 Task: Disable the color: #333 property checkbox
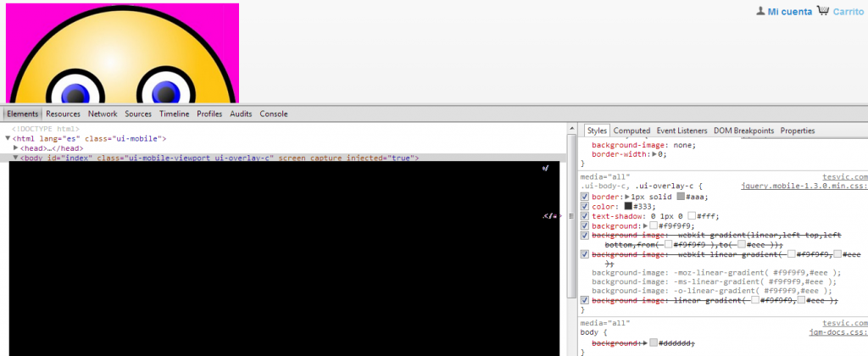584,207
